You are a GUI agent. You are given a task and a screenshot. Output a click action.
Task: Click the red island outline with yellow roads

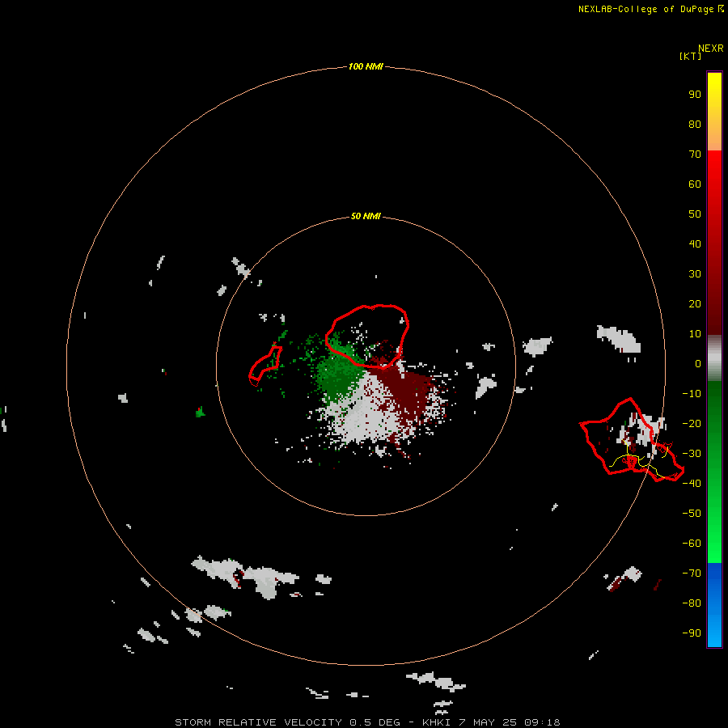click(x=632, y=440)
